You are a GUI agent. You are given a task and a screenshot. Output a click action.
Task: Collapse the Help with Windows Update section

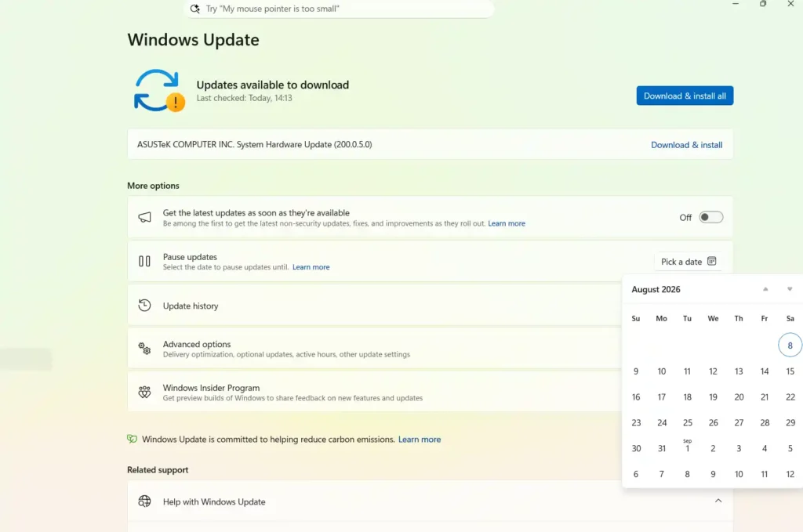718,501
